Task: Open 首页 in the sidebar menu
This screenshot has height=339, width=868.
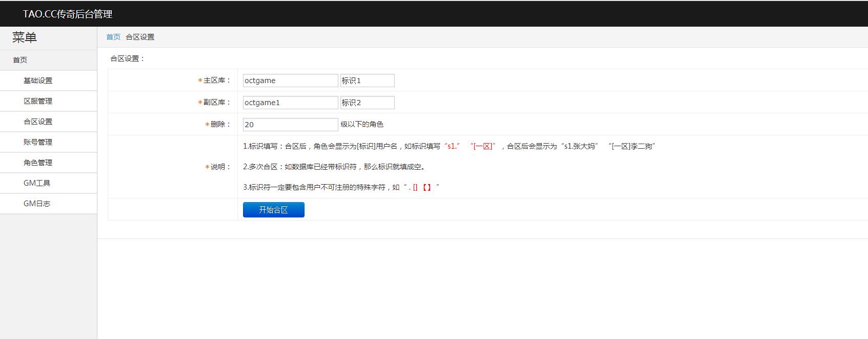Action: pyautogui.click(x=20, y=60)
